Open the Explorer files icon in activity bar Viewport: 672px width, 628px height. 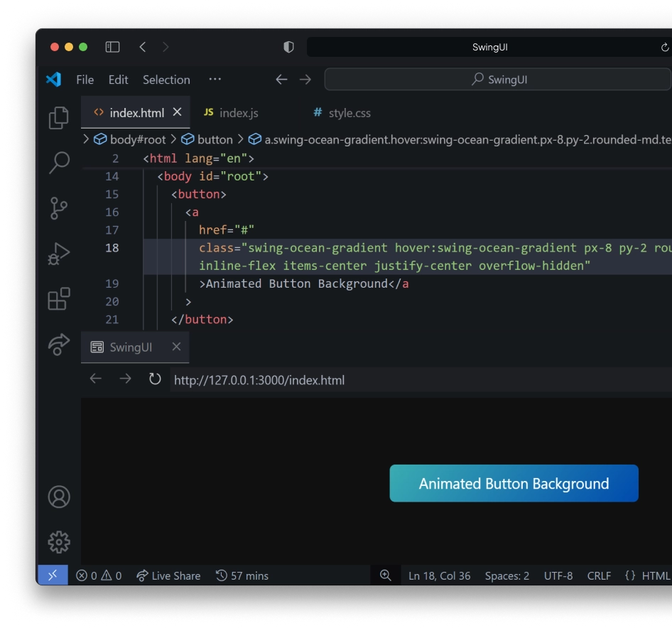point(59,118)
